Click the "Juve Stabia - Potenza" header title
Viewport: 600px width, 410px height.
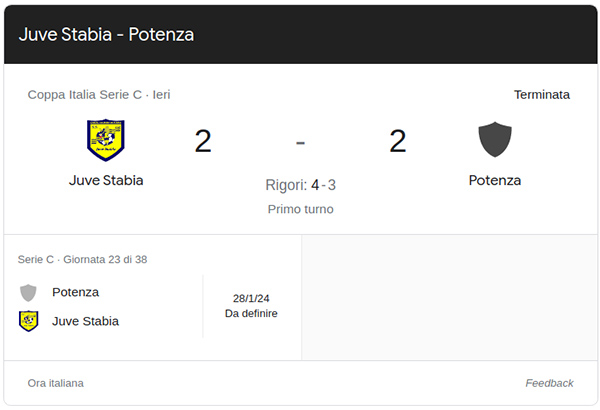tap(106, 34)
